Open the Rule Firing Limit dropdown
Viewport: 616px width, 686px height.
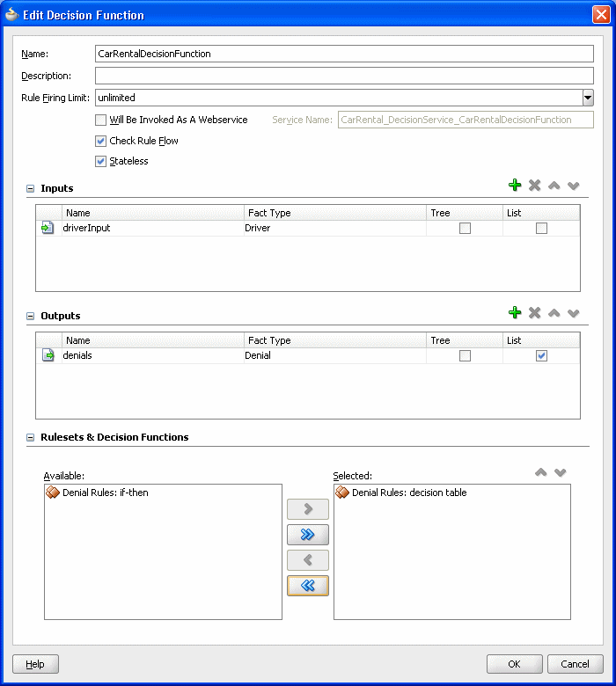[588, 98]
